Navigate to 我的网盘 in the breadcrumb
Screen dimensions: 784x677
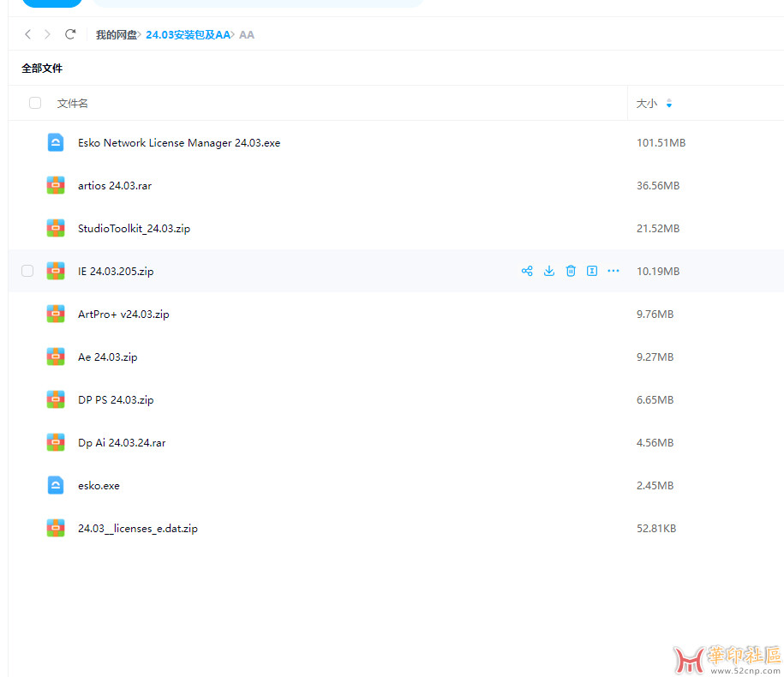(x=116, y=34)
